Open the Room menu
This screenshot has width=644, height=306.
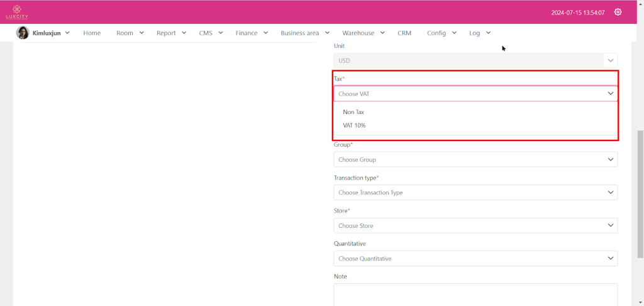[x=130, y=33]
